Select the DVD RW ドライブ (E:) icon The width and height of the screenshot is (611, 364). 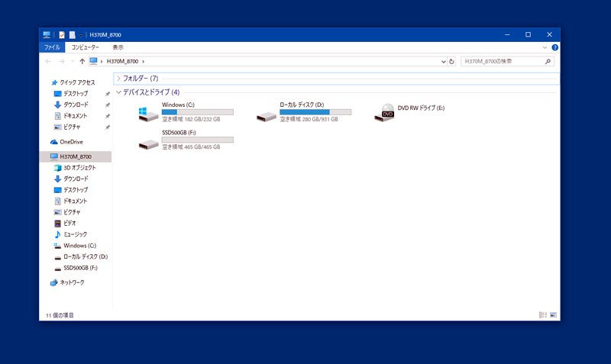tap(385, 113)
